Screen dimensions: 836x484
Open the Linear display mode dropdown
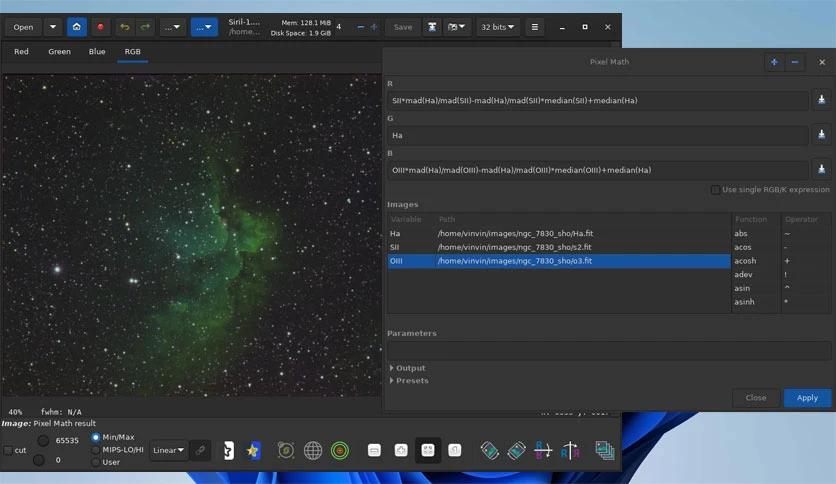[x=168, y=450]
